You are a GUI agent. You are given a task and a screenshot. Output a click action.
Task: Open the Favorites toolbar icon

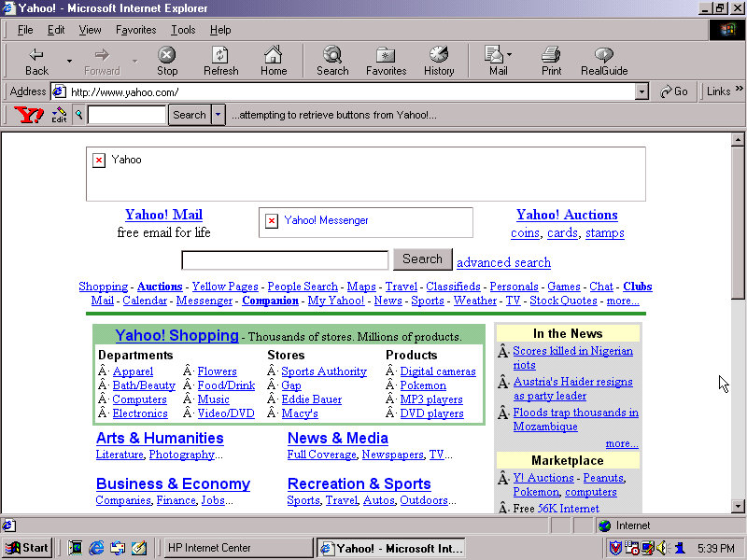coord(386,55)
